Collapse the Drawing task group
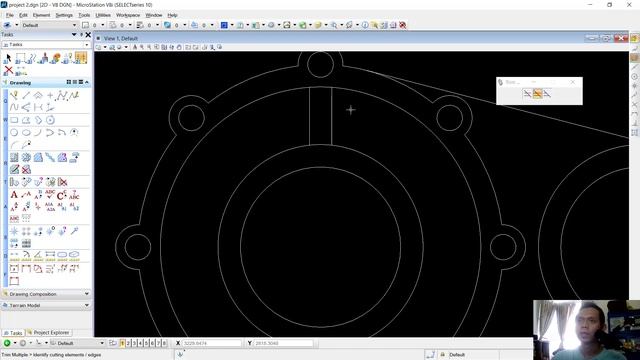Viewport: 640px width, 360px height. (87, 82)
